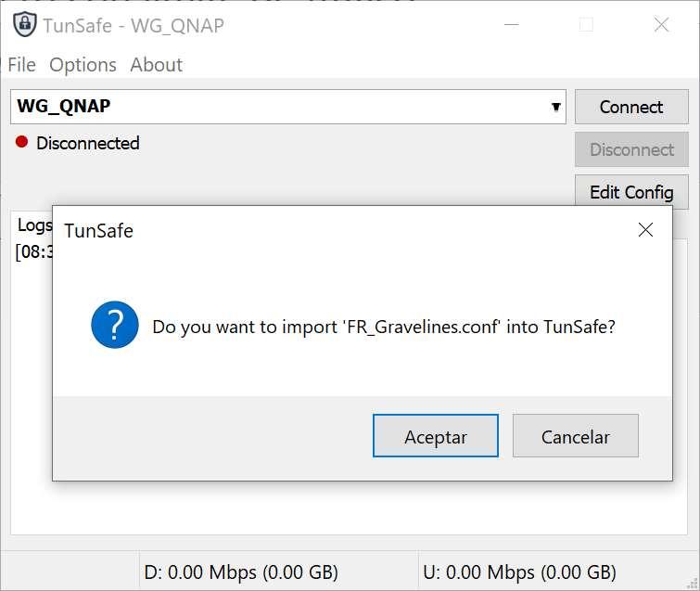Decline import by clicking Cancelar
The image size is (700, 591).
pyautogui.click(x=576, y=436)
